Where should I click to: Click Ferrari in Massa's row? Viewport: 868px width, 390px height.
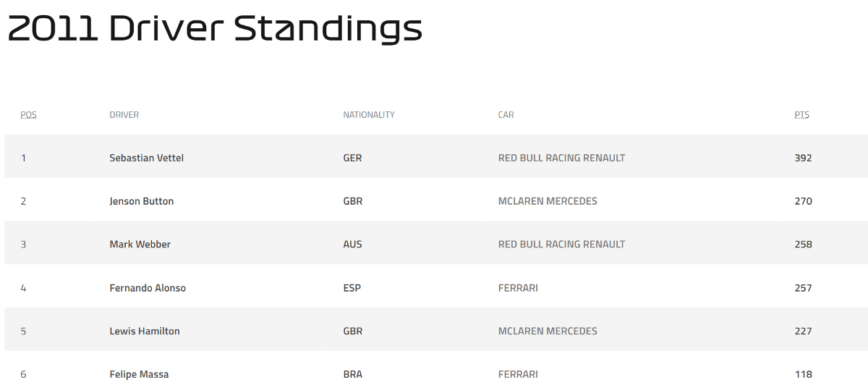(x=518, y=375)
